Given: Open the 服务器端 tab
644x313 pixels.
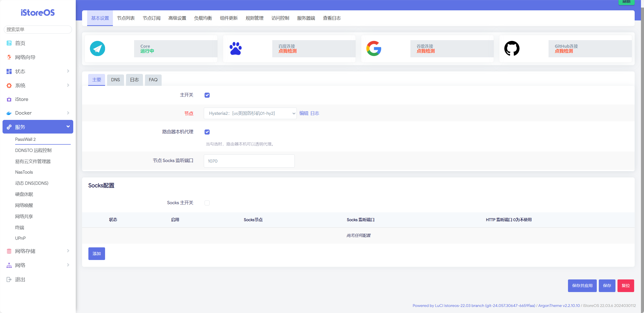Looking at the screenshot, I should (x=306, y=18).
